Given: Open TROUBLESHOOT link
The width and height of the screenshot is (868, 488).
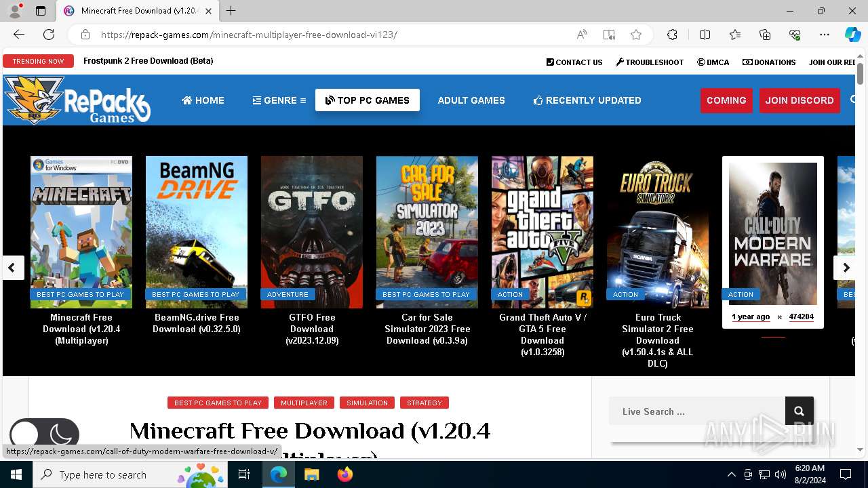Looking at the screenshot, I should 650,62.
